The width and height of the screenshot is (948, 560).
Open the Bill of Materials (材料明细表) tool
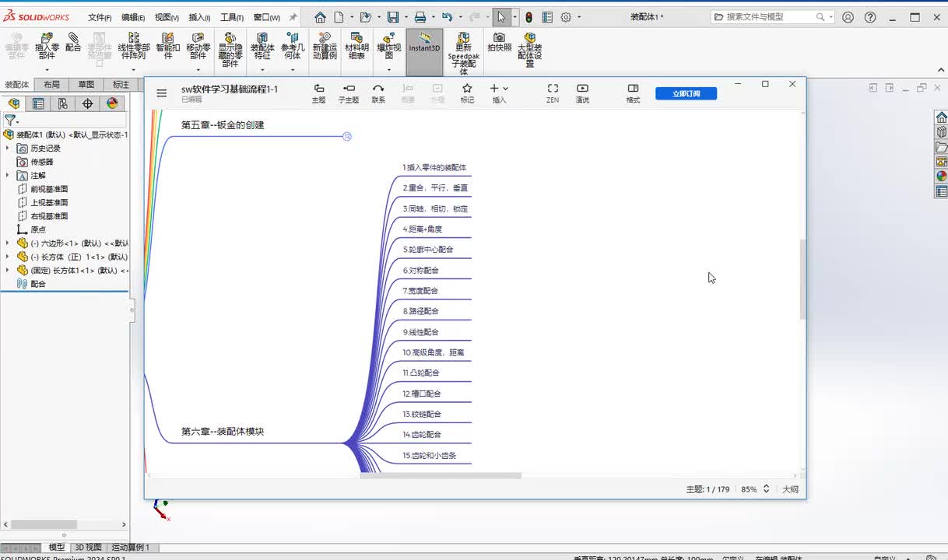coord(356,45)
